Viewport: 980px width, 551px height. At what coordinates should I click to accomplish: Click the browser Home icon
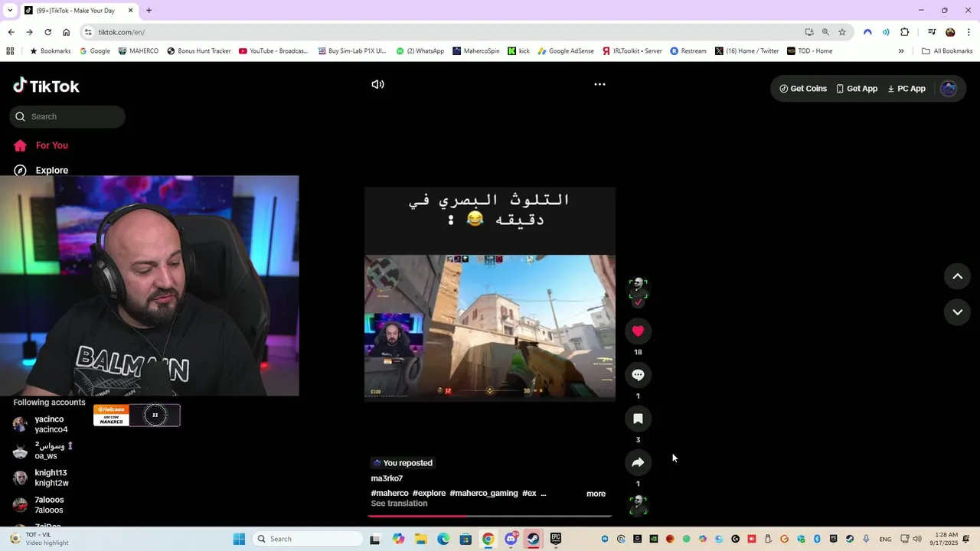(x=66, y=32)
